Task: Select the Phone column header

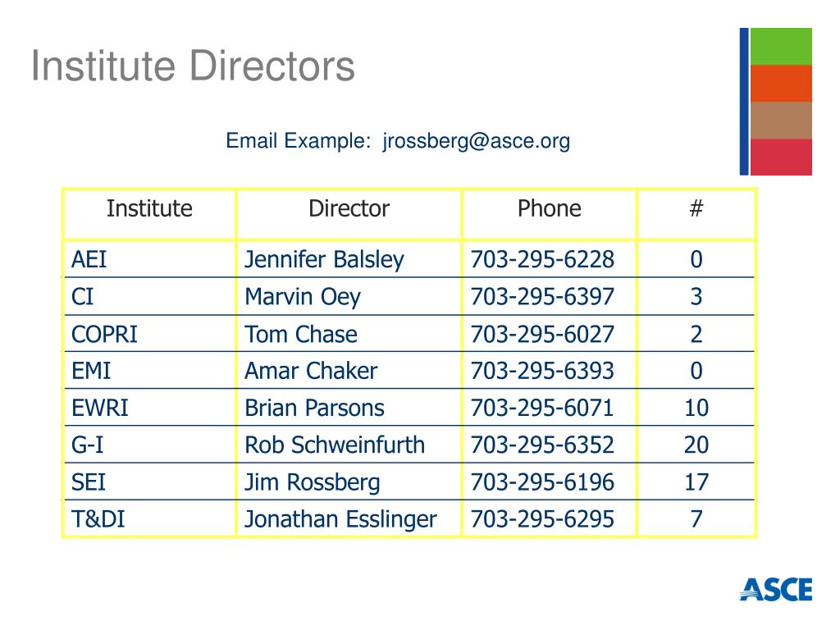Action: click(x=549, y=208)
